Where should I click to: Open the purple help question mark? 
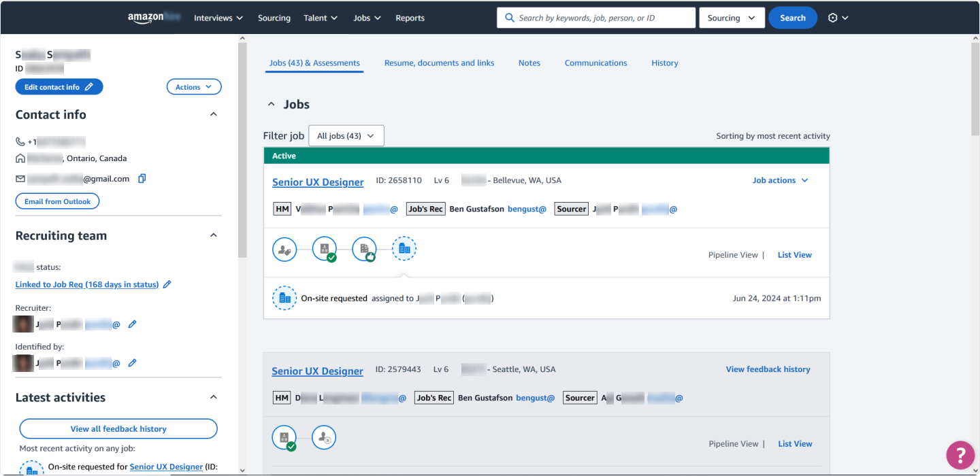(960, 455)
